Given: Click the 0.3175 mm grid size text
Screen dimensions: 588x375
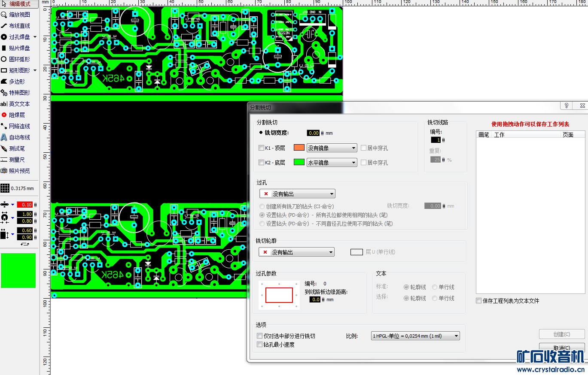Looking at the screenshot, I should click(22, 188).
